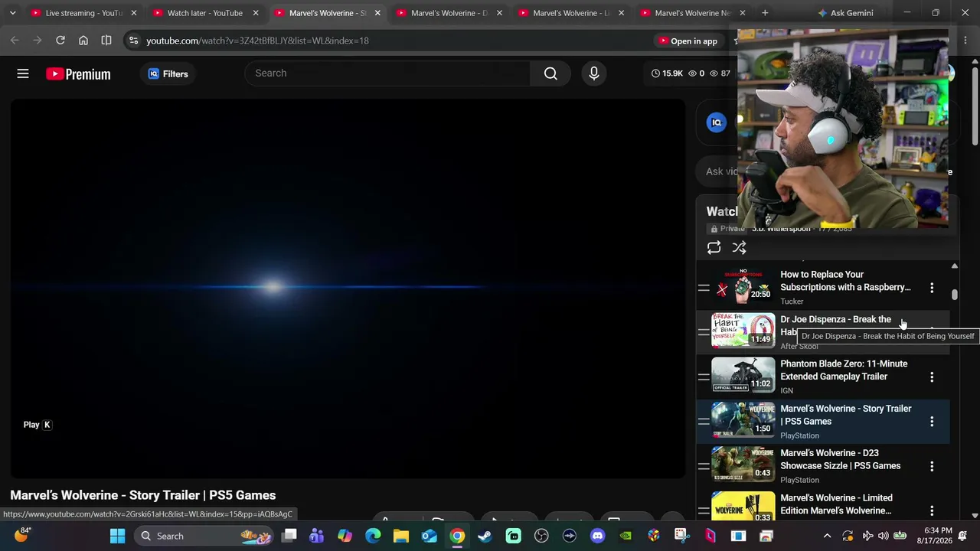Viewport: 980px width, 551px height.
Task: Open the taskbar clock and calendar
Action: point(934,536)
